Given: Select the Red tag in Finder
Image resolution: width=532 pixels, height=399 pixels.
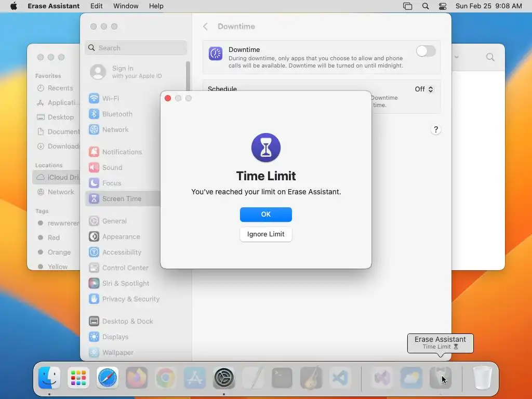Looking at the screenshot, I should [49, 237].
